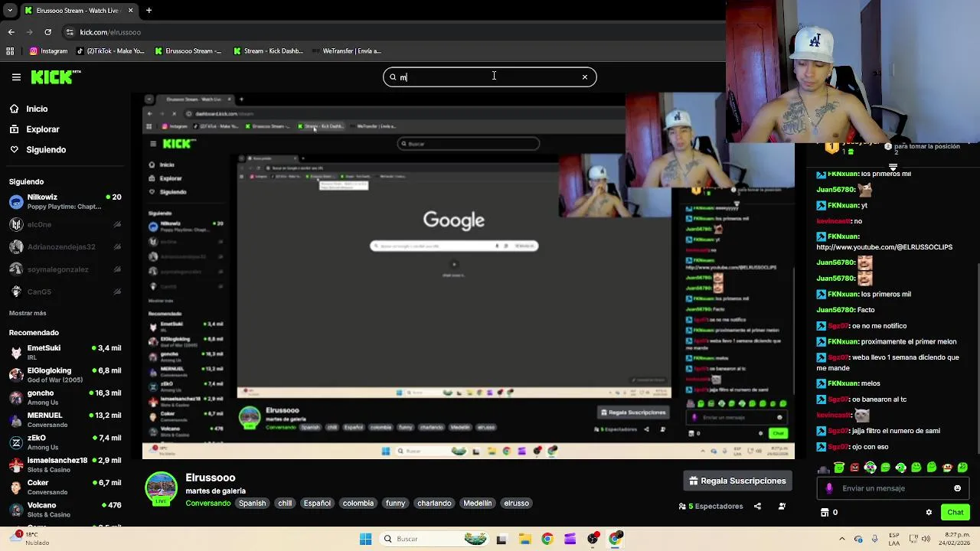Open Instagram bookmark
This screenshot has height=551, width=980.
pos(49,51)
